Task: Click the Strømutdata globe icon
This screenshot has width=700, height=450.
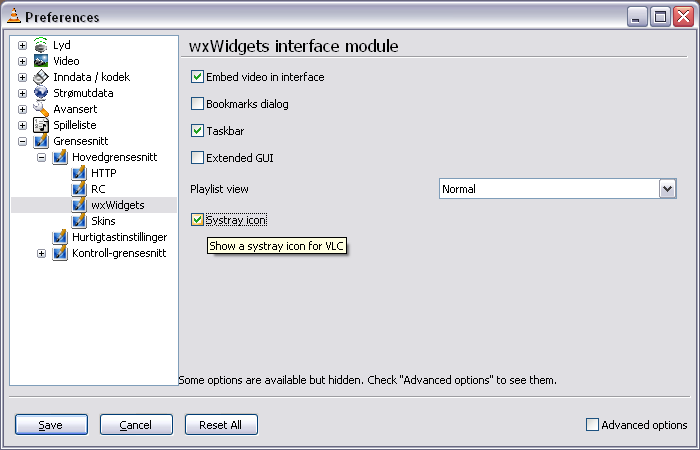Action: click(x=41, y=93)
